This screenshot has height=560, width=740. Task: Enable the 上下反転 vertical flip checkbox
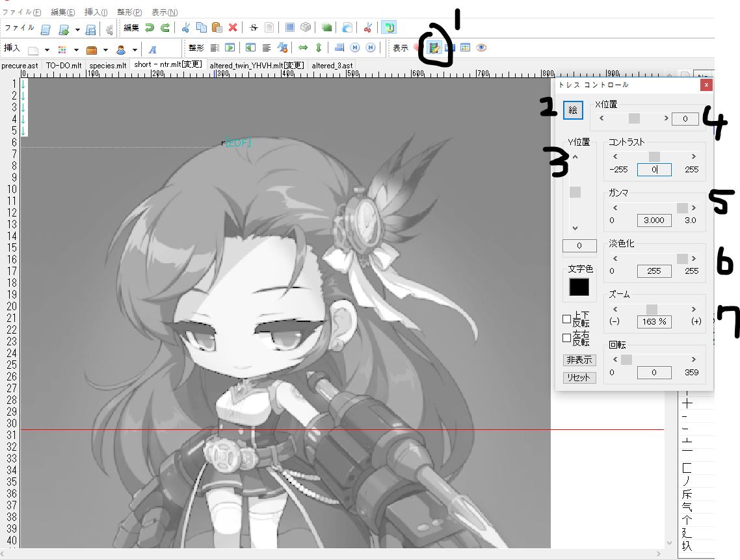[x=567, y=319]
